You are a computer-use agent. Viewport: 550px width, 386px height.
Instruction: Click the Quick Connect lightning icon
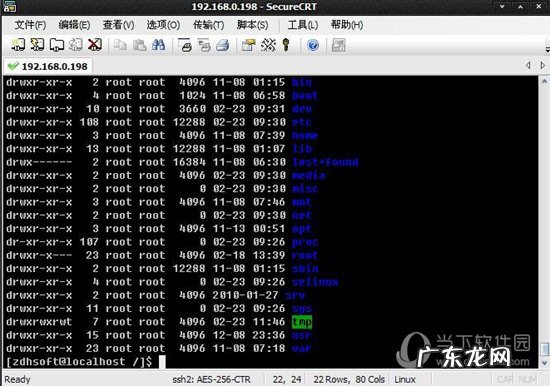point(37,45)
